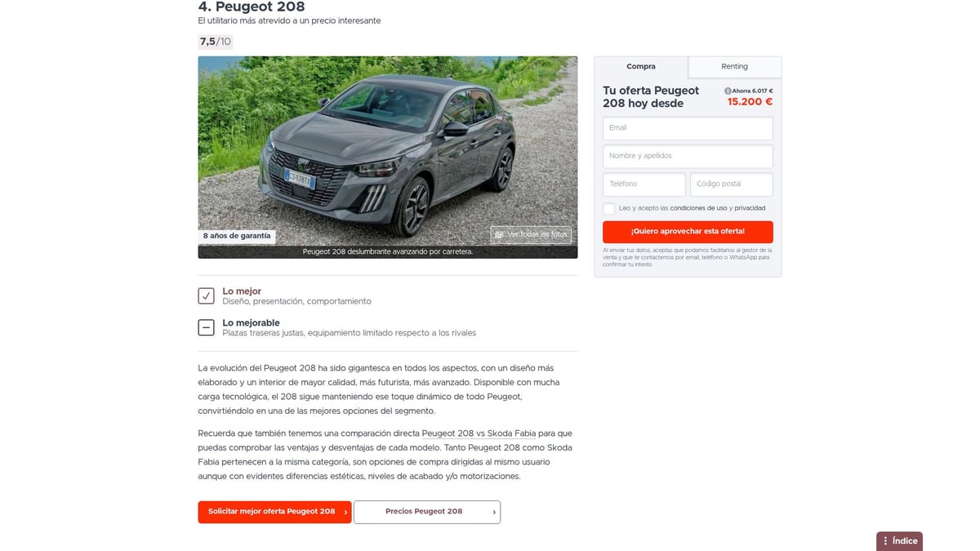Click the Nombre y apellidos field
The width and height of the screenshot is (980, 551).
[x=688, y=156]
